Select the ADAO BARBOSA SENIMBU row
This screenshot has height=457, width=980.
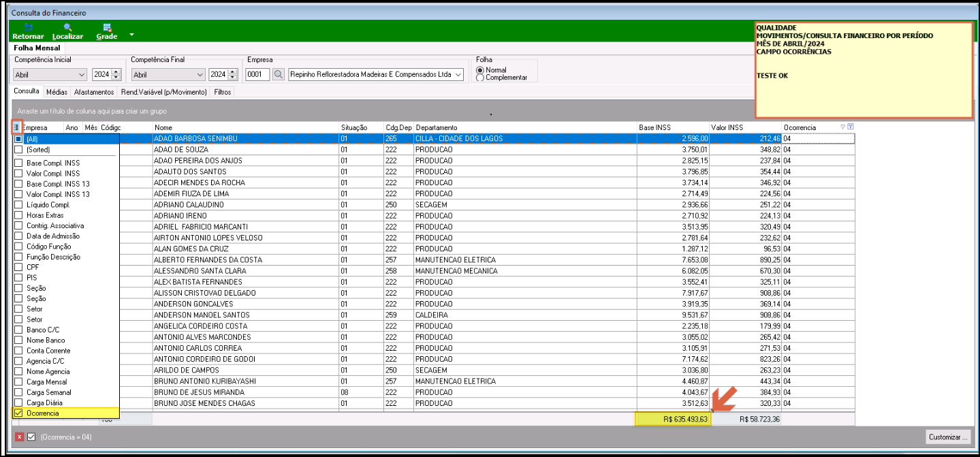[x=487, y=138]
